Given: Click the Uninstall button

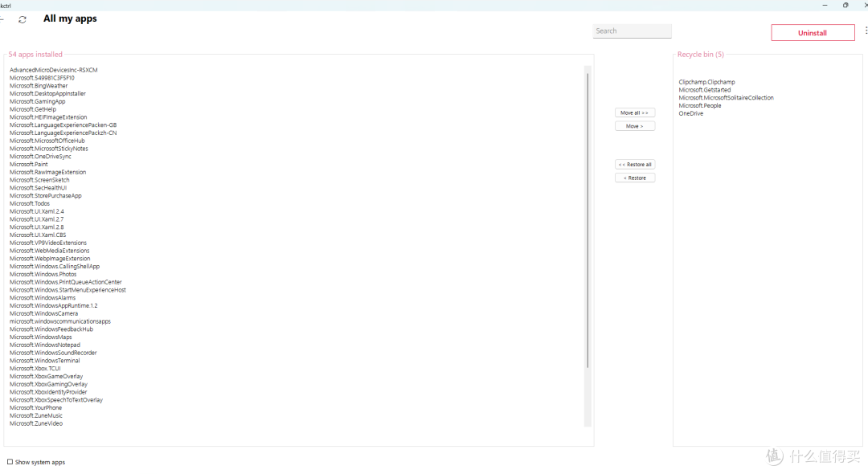Looking at the screenshot, I should 813,33.
